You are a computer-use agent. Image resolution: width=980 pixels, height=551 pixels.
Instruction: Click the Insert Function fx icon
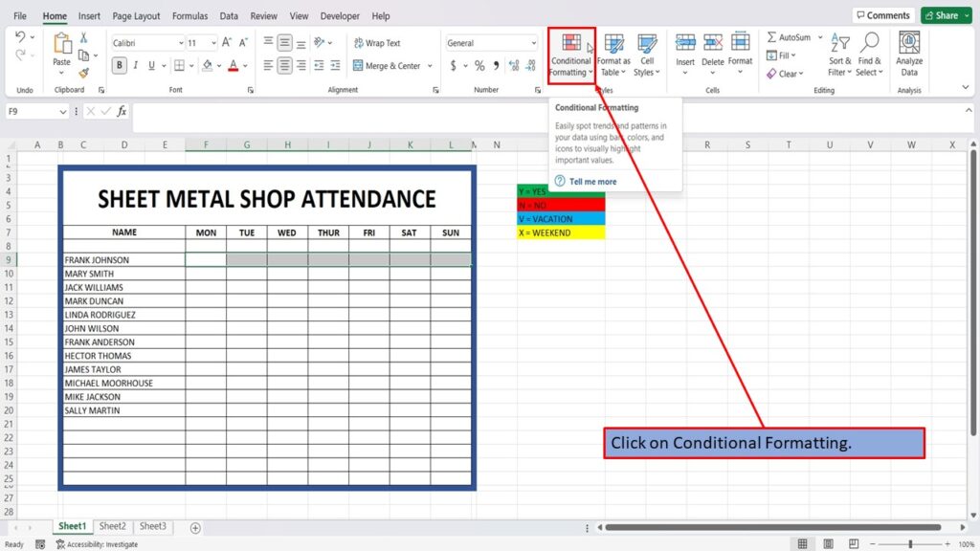pyautogui.click(x=122, y=111)
